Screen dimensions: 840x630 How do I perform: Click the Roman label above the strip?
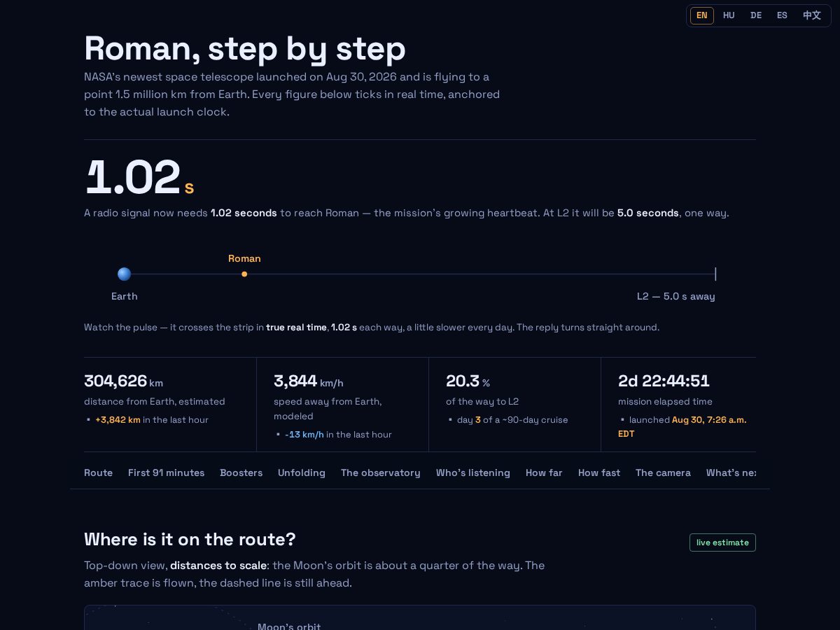(x=244, y=258)
